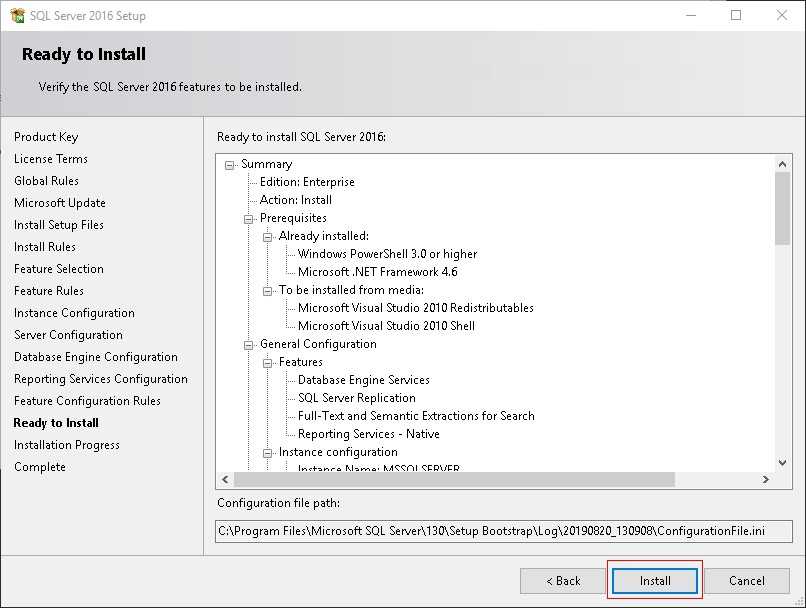Click the Configuration file path field
Screen dimensions: 806x608
click(503, 531)
